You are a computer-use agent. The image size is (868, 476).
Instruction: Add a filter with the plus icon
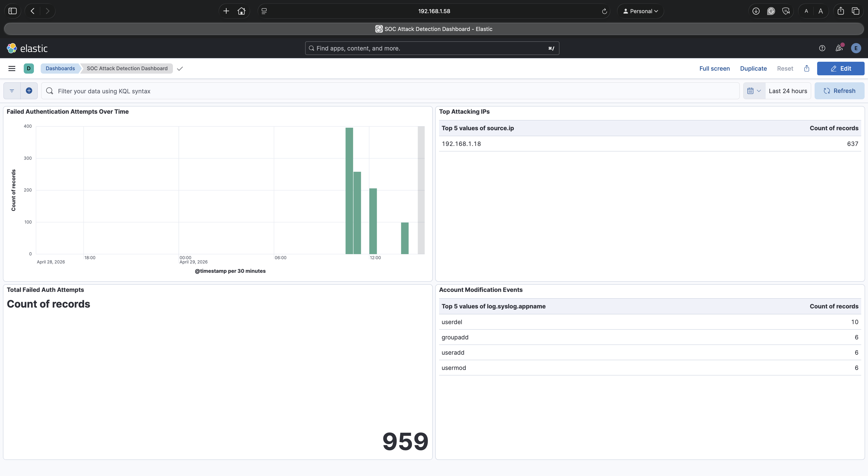point(29,91)
